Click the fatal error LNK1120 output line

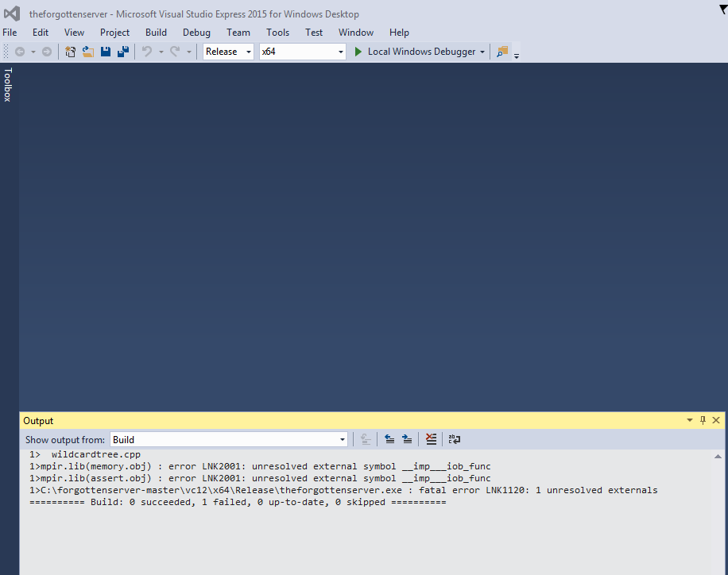click(x=343, y=491)
